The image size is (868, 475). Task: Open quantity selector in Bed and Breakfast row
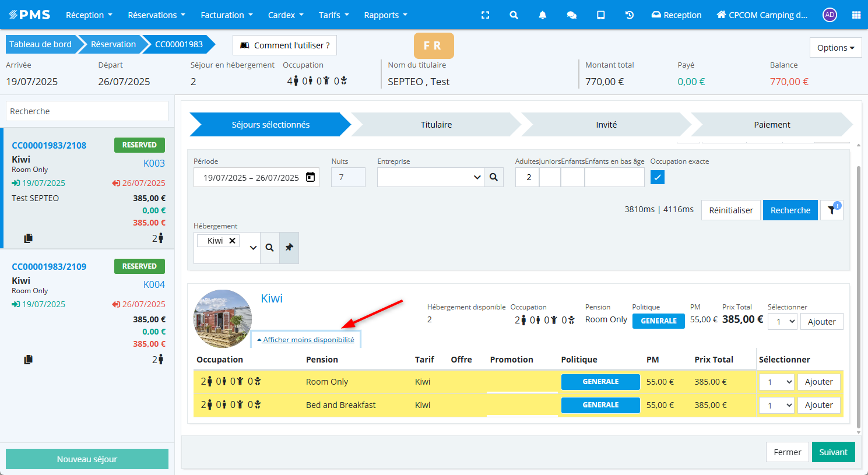click(x=776, y=405)
